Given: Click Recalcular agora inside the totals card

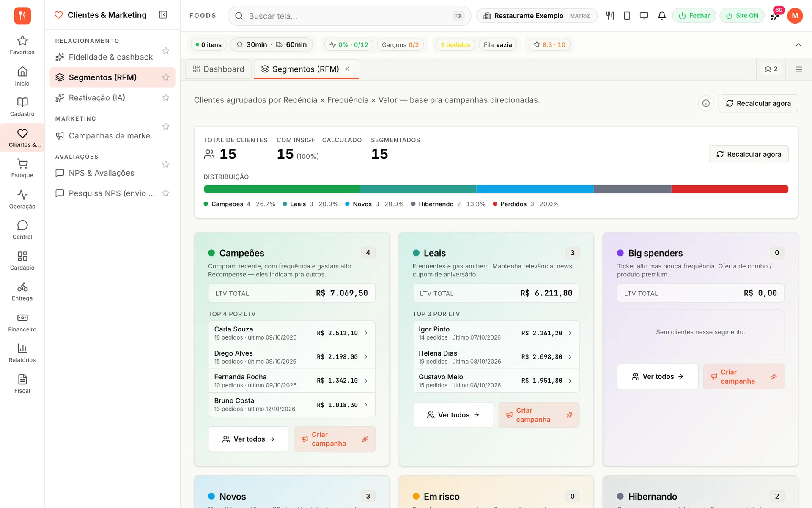Looking at the screenshot, I should click(748, 154).
